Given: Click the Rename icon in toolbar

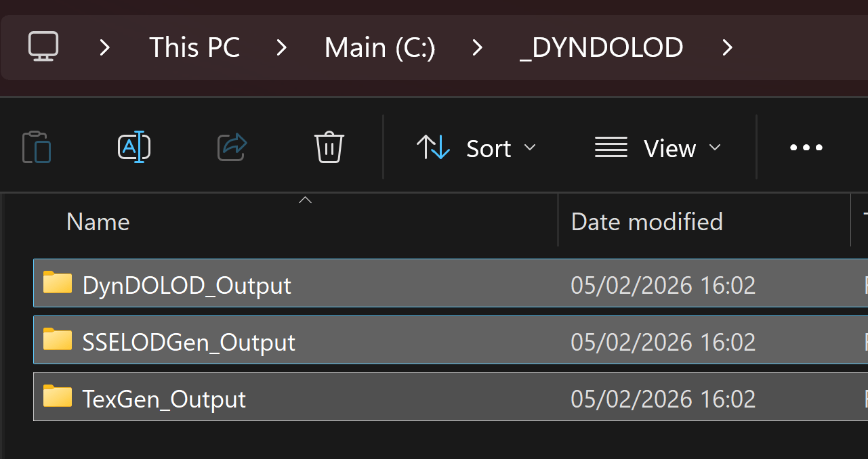Looking at the screenshot, I should click(134, 148).
